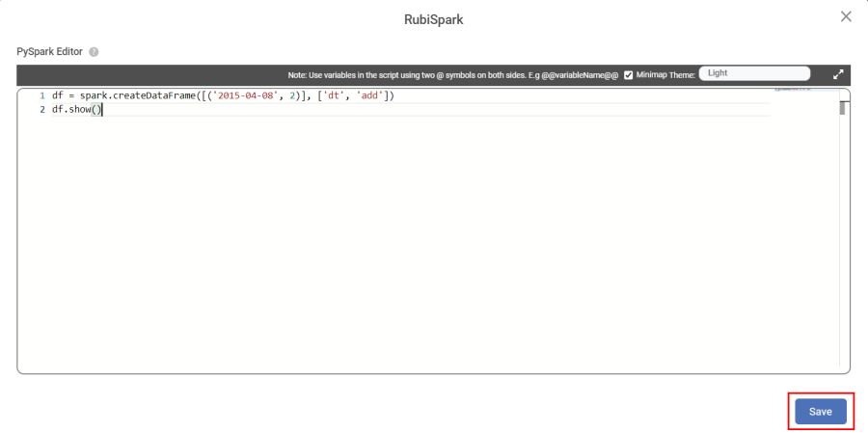Toggle the Minimap checkbox

click(x=628, y=74)
